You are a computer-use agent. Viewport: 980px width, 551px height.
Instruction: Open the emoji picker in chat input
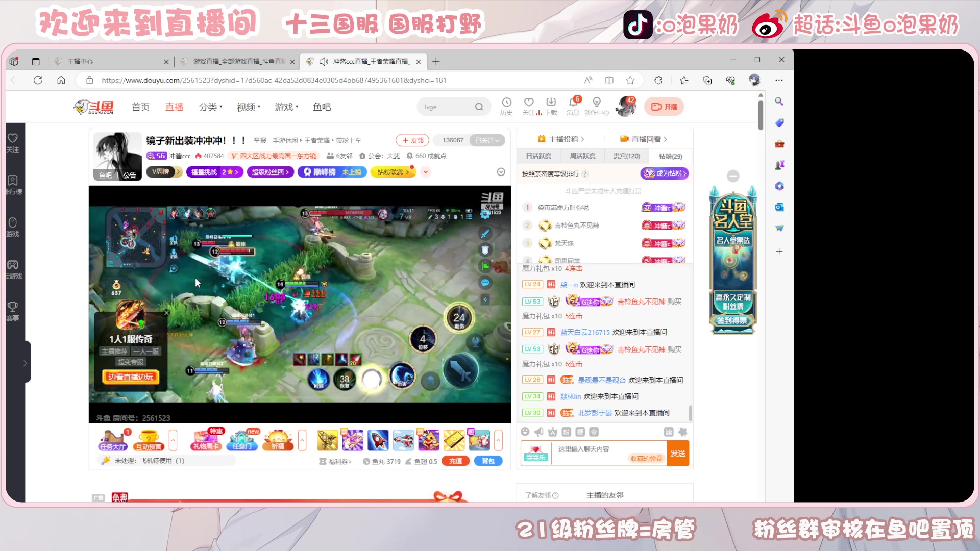[x=525, y=432]
